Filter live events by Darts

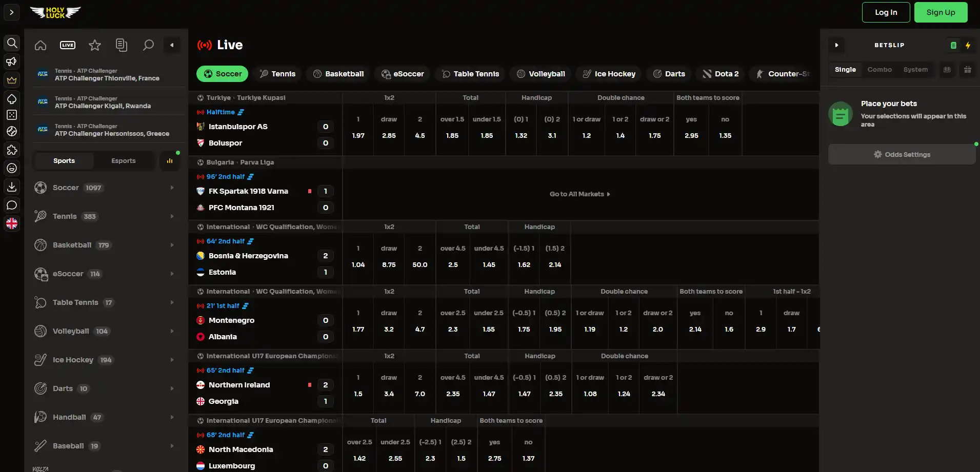669,74
